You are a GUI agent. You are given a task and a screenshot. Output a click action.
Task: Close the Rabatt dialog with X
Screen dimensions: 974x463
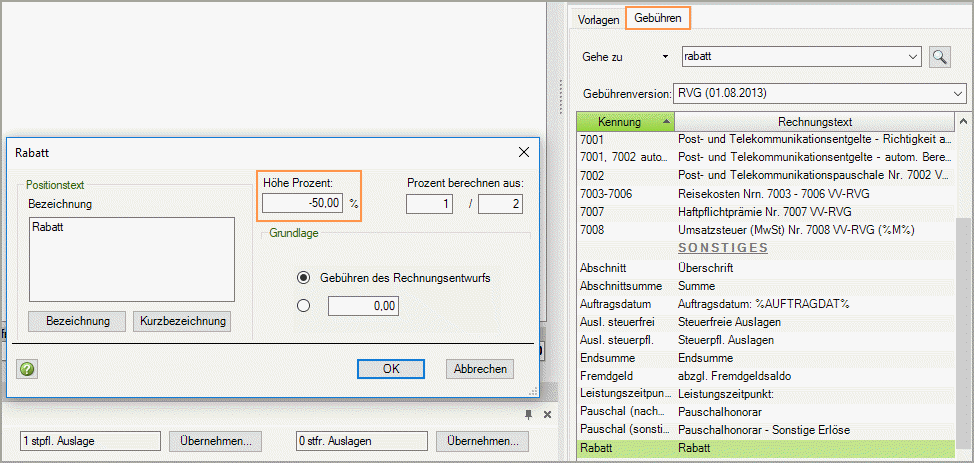click(523, 152)
